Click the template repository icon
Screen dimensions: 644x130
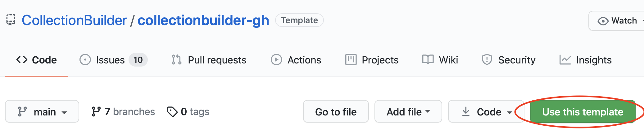11,20
